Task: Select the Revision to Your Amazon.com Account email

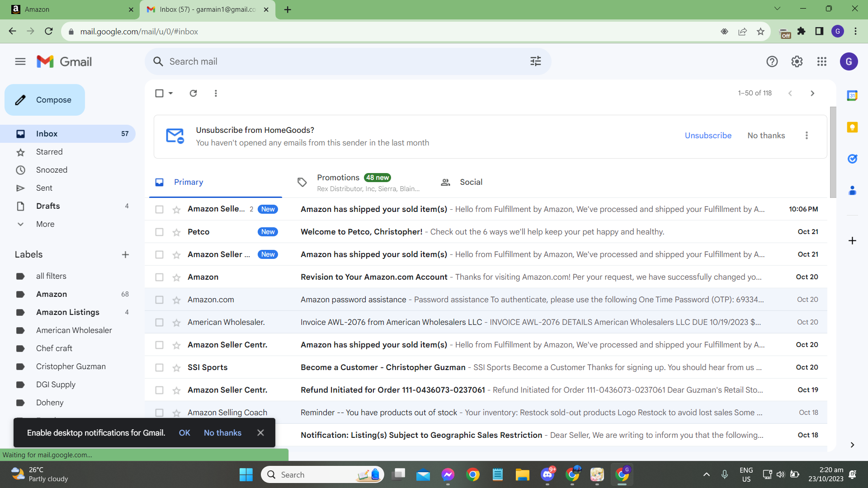Action: coord(159,277)
